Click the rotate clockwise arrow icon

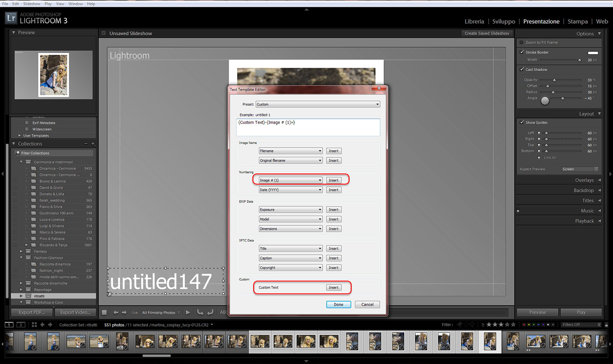point(210,313)
